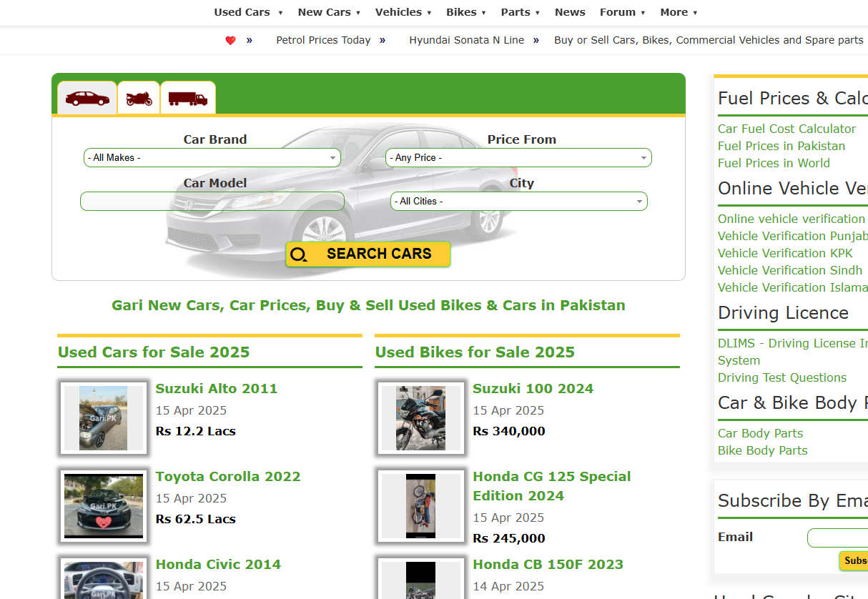Click the magnifier icon on Search Cars

(x=299, y=254)
